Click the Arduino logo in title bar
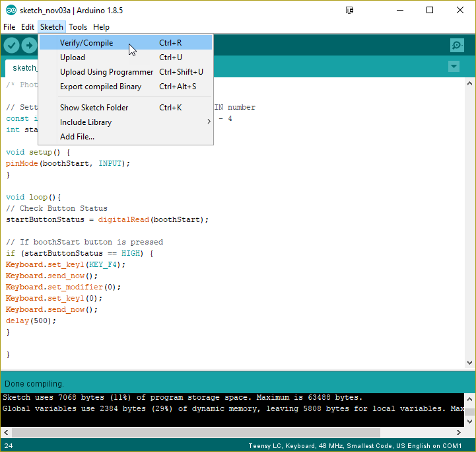 click(x=11, y=11)
